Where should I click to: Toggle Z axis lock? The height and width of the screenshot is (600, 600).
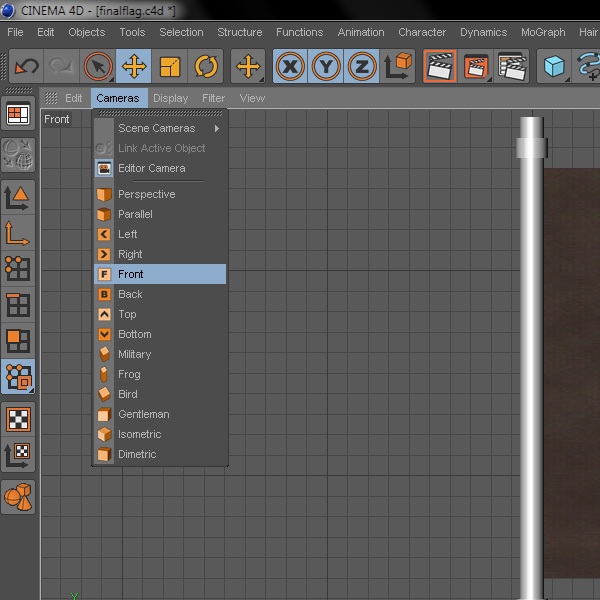click(362, 66)
